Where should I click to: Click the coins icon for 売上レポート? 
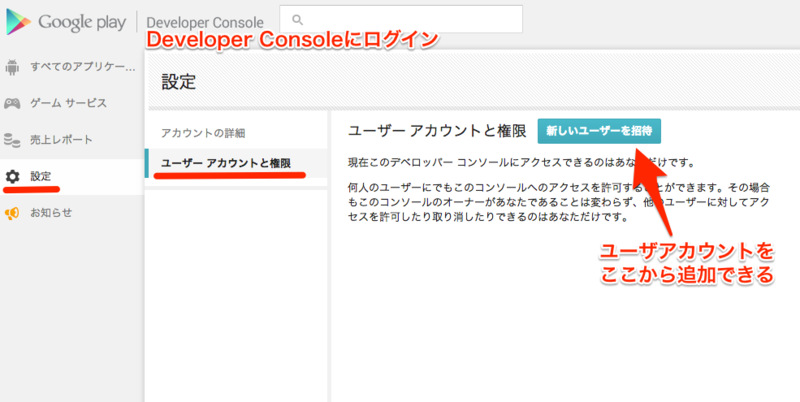click(12, 140)
